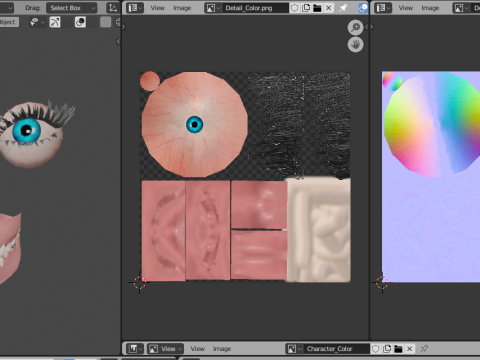Viewport: 480px width, 360px height.
Task: Click new image icon beside Character_Color
Action: (x=387, y=349)
